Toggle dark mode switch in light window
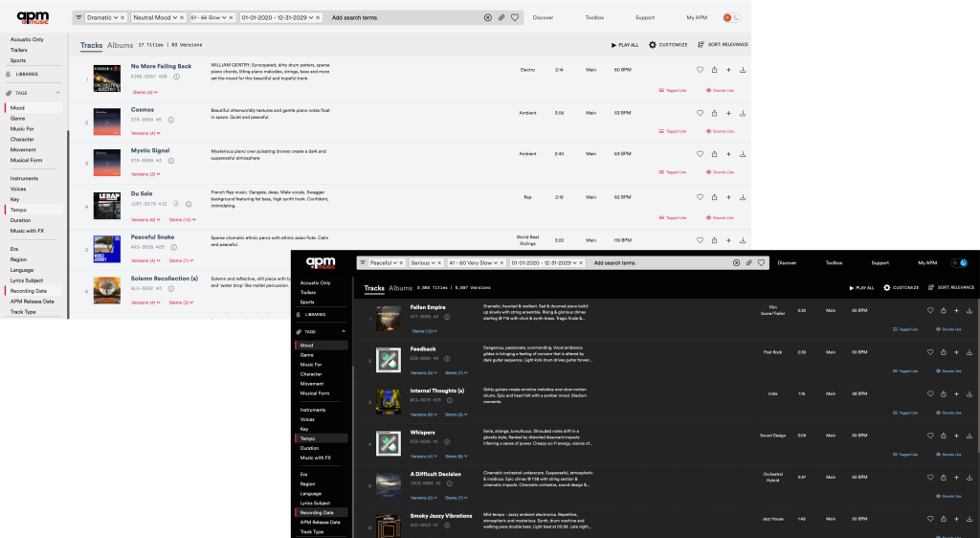The width and height of the screenshot is (980, 538). 731,17
